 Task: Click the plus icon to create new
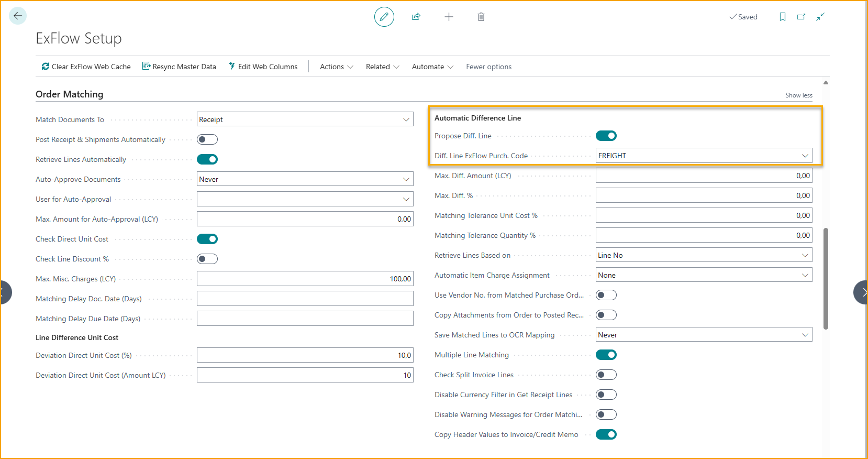(x=449, y=17)
